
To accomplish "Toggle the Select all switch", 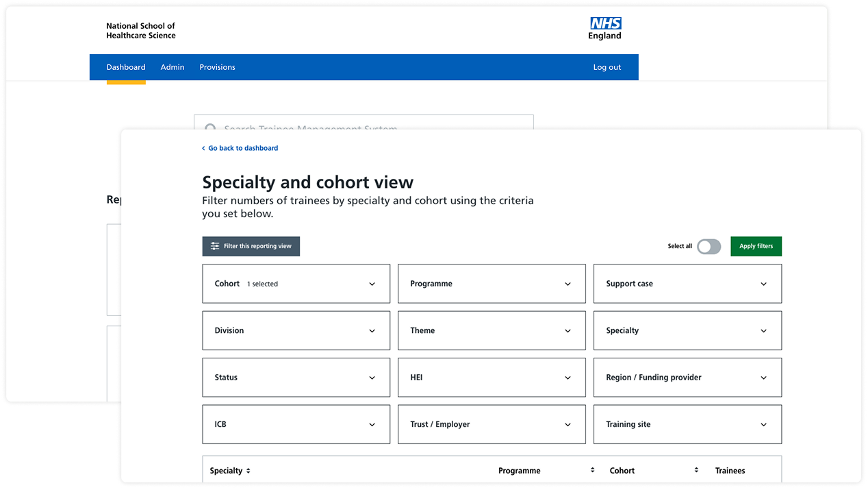I will 709,247.
